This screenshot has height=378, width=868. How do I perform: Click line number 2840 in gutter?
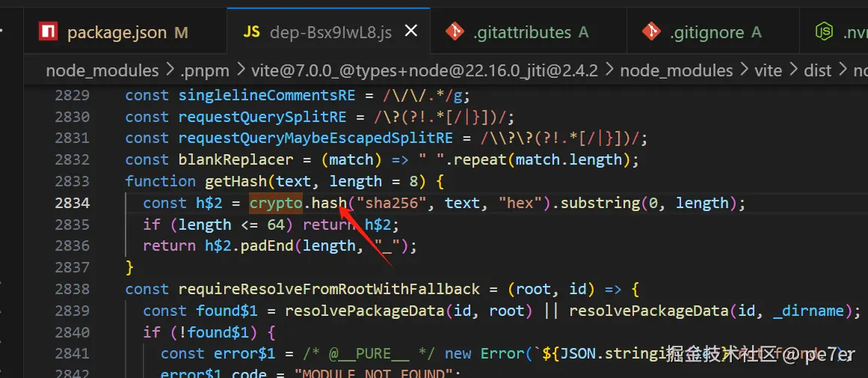click(x=72, y=332)
